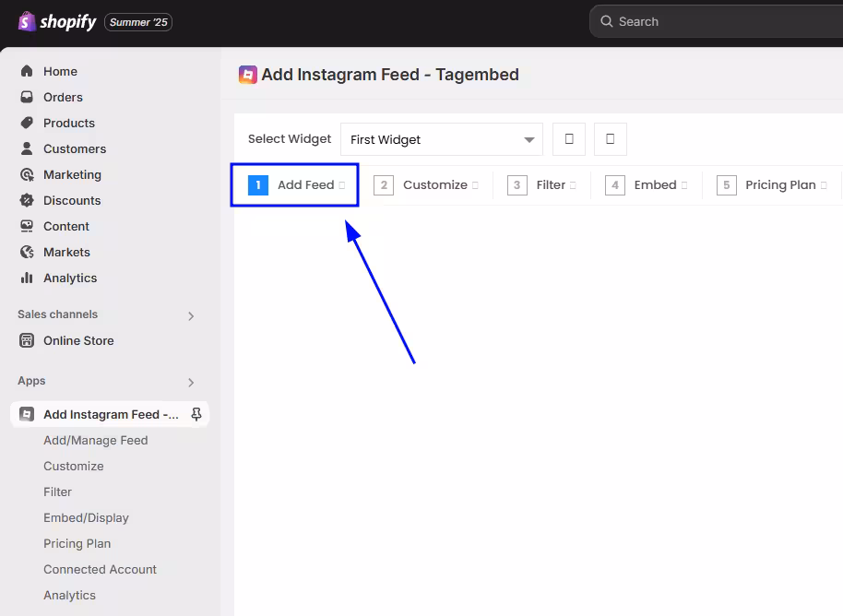Open store Analytics with bar-chart icon
843x616 pixels.
(x=70, y=278)
